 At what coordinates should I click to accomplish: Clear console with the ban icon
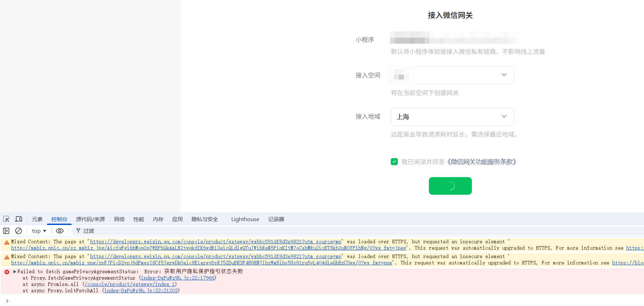click(19, 231)
